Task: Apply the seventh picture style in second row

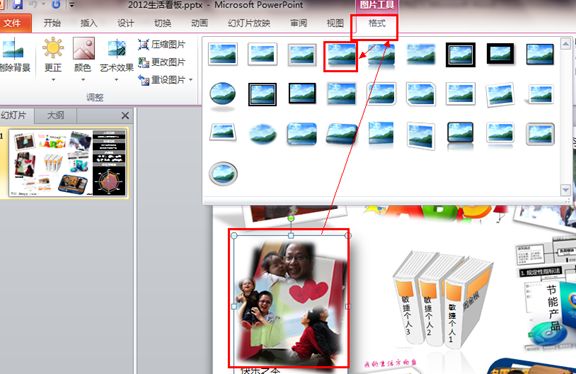Action: coord(461,94)
